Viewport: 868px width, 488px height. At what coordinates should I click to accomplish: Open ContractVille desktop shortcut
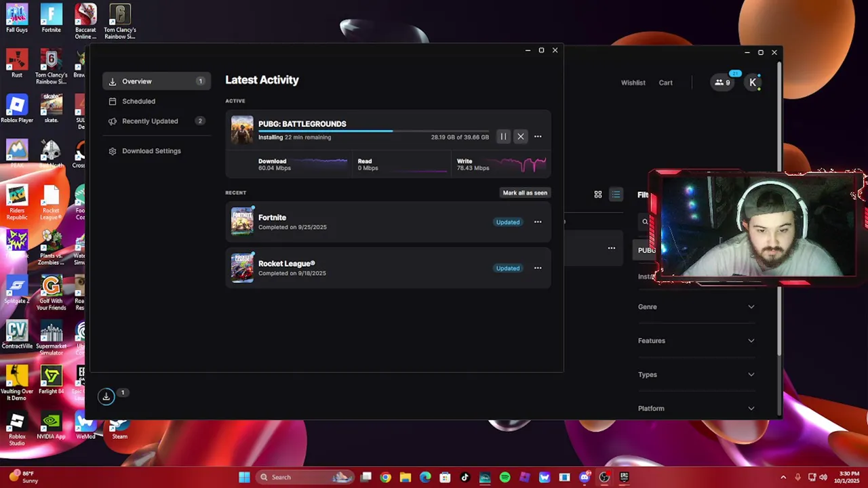click(x=17, y=335)
